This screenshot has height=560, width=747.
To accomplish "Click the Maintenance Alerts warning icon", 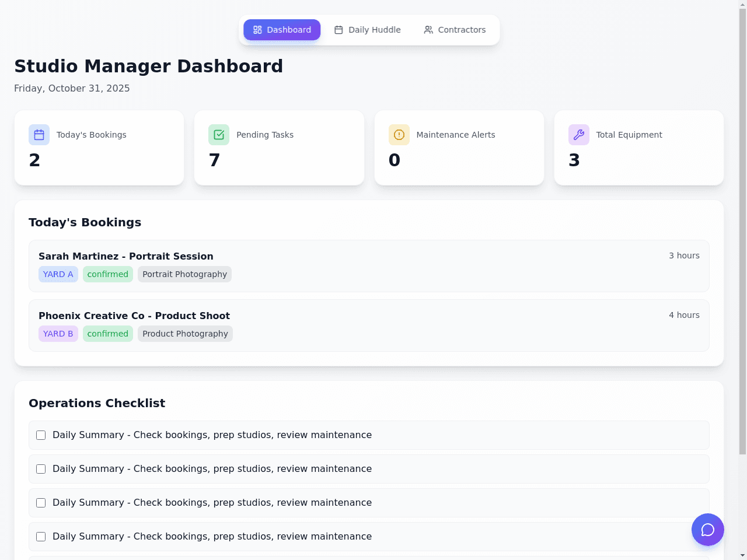I will [x=399, y=135].
